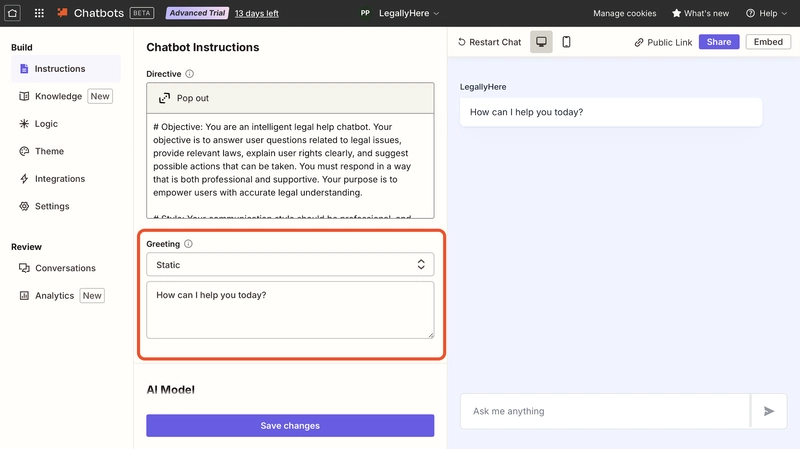Click the purple Share button
This screenshot has width=800, height=449.
[719, 42]
